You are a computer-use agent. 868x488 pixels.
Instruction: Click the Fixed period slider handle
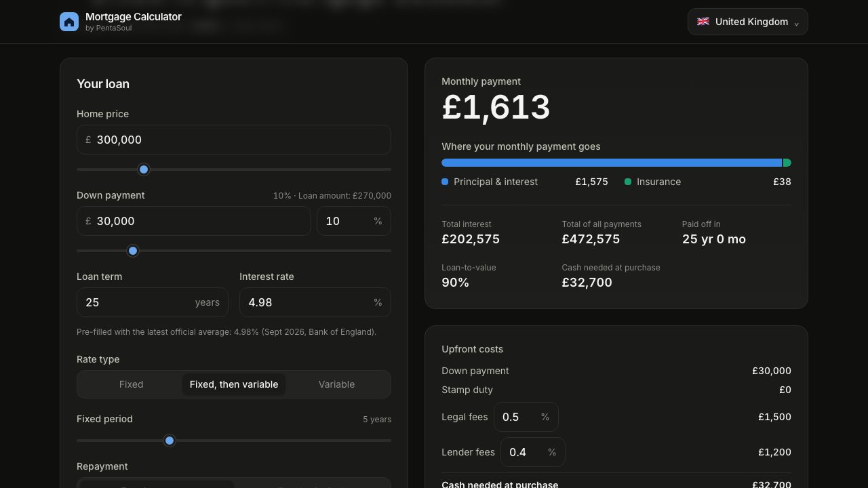(x=170, y=441)
